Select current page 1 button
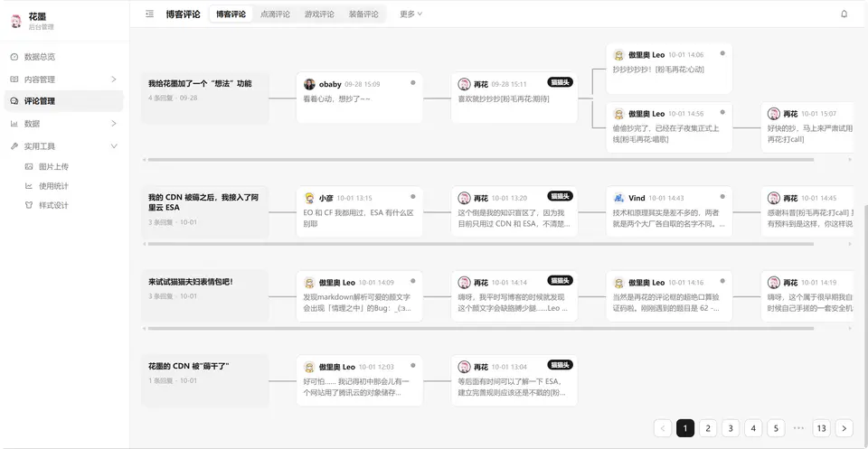 click(684, 428)
